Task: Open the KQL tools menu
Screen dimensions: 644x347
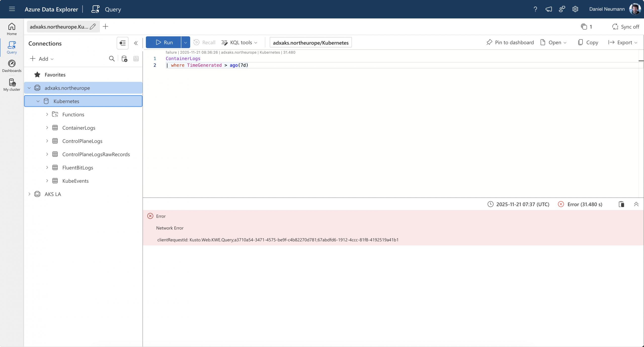Action: click(x=239, y=42)
